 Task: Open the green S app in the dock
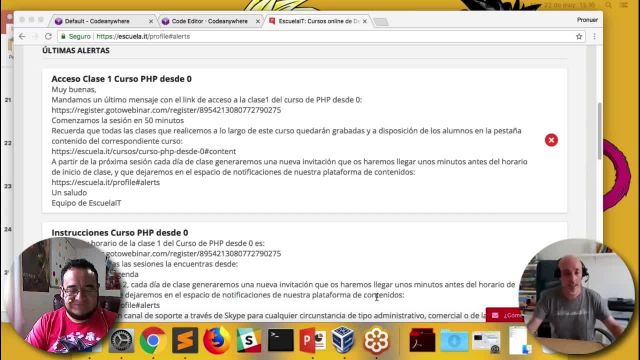tap(249, 340)
